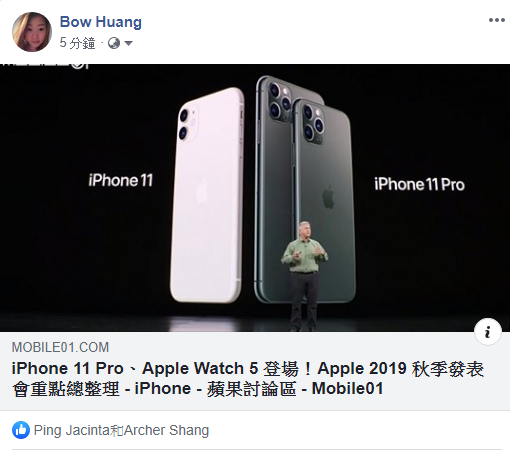Click the "iPhone 11" label in image
The height and width of the screenshot is (454, 512).
121,180
